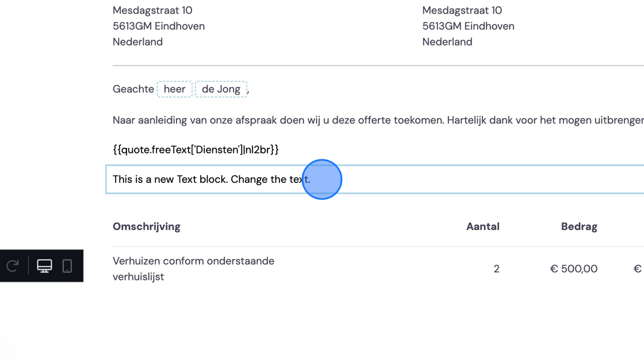Screen dimensions: 644x360
Task: Select the 'de Jong' name placeholder
Action: 221,89
